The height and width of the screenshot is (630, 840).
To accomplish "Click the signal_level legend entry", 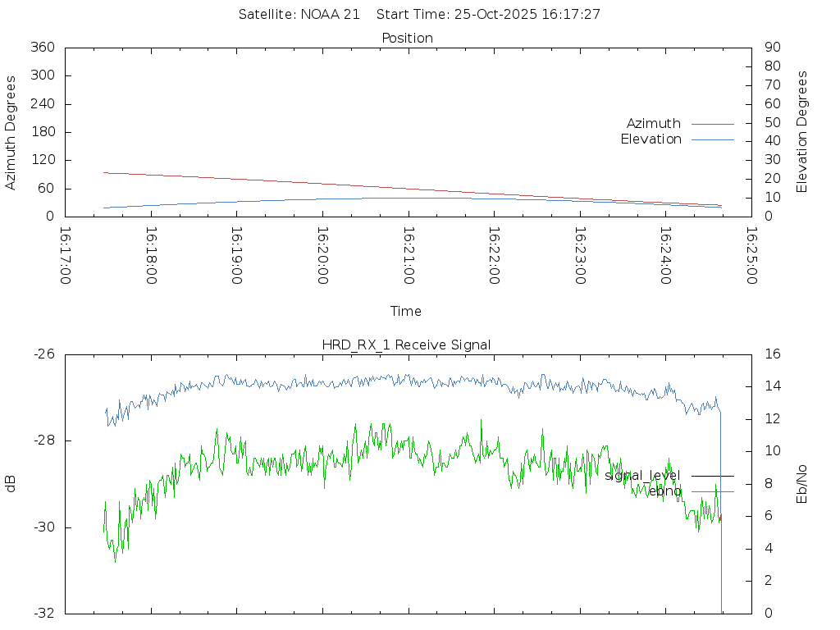I will pos(642,476).
